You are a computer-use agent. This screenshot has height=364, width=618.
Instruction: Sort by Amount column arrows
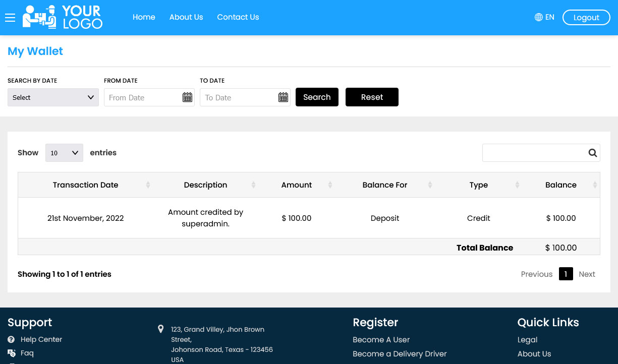pyautogui.click(x=330, y=185)
